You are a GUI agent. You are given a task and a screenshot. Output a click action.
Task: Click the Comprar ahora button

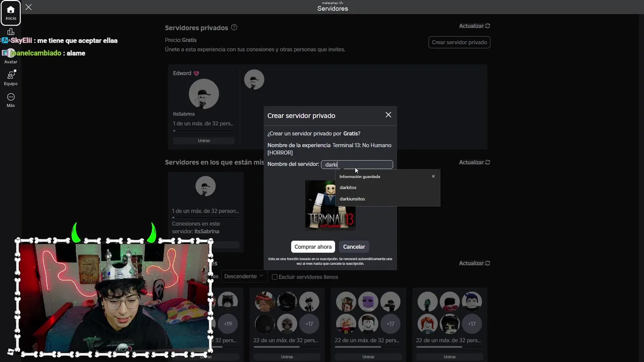click(313, 247)
